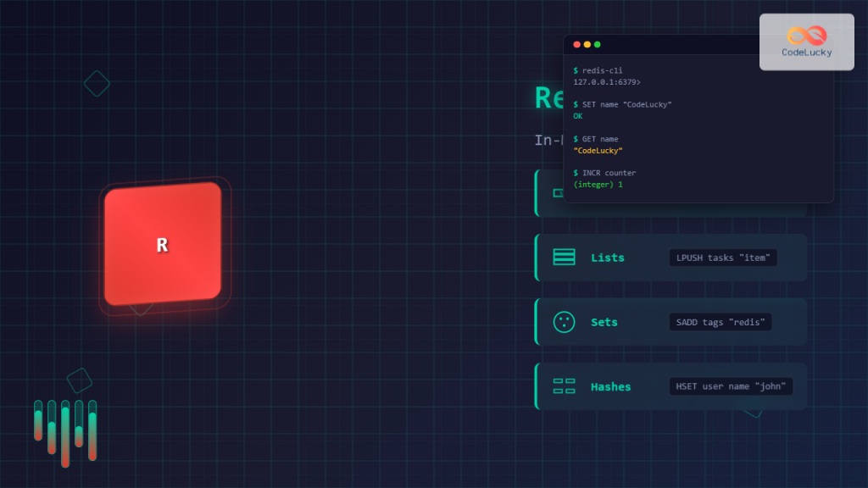Click the LPUSH tasks "item" command badge
Viewport: 868px width, 488px height.
[722, 258]
